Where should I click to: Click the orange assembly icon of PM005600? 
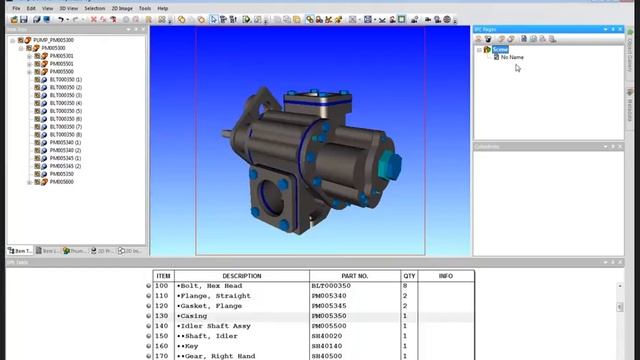[x=44, y=182]
